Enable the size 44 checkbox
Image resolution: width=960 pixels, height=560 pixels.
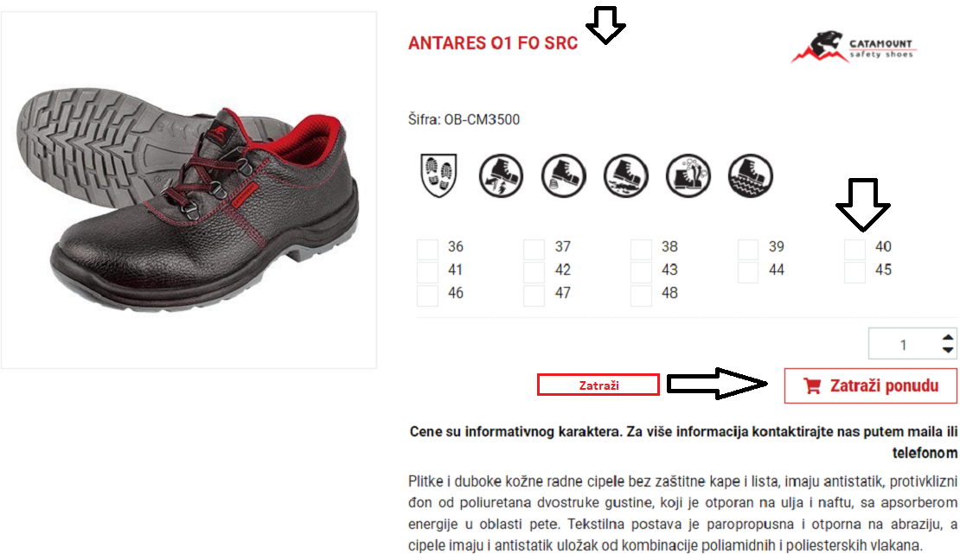pyautogui.click(x=748, y=272)
